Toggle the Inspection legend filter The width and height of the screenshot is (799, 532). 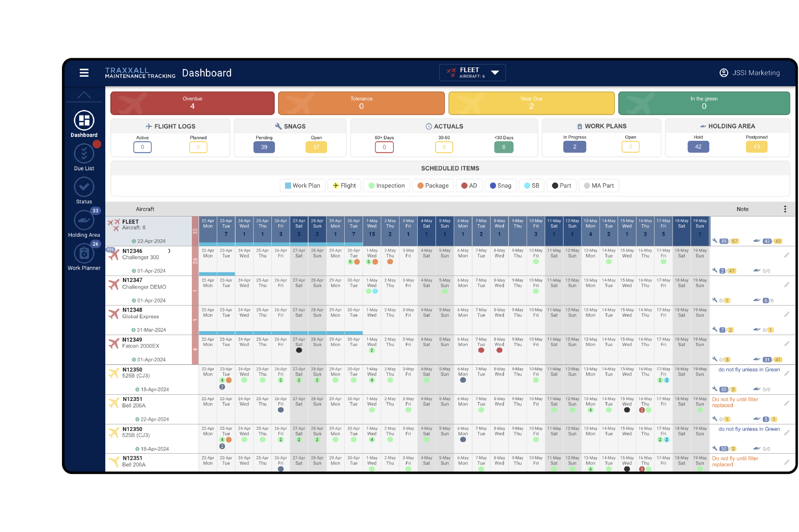[x=386, y=186]
